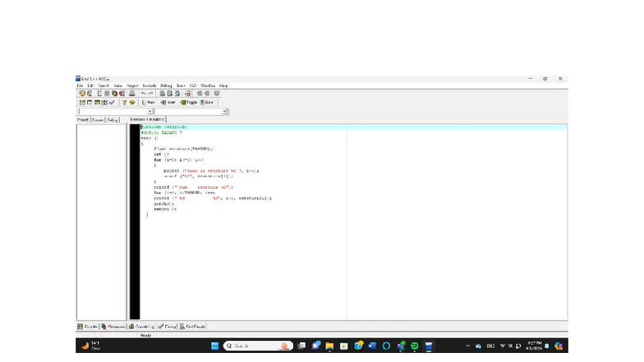
Task: Show hidden system tray icons chevron
Action: point(467,346)
